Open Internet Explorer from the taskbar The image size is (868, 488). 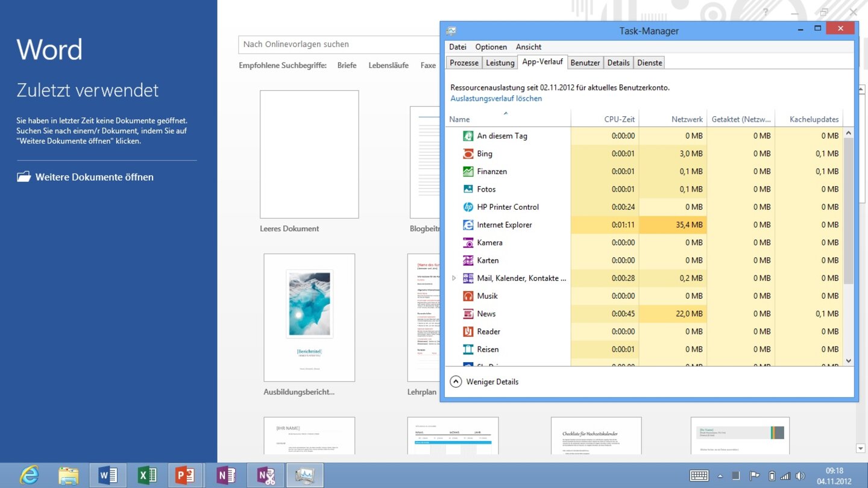[29, 475]
